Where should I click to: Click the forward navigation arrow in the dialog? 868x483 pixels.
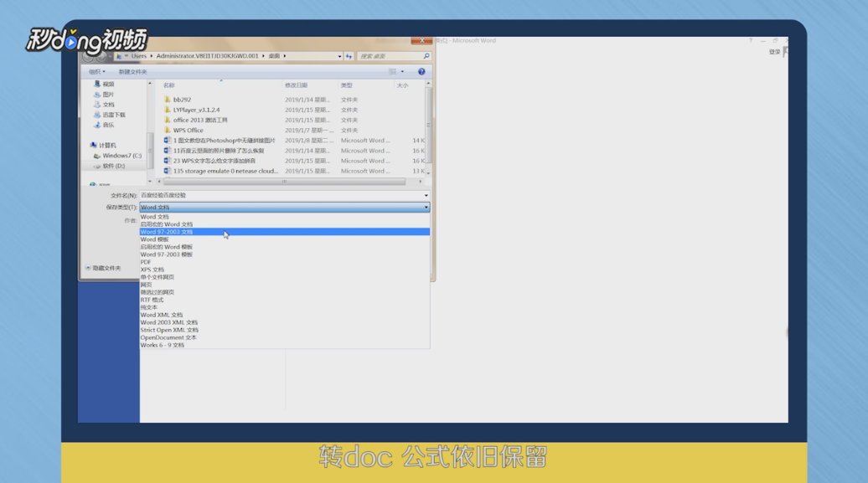point(101,56)
